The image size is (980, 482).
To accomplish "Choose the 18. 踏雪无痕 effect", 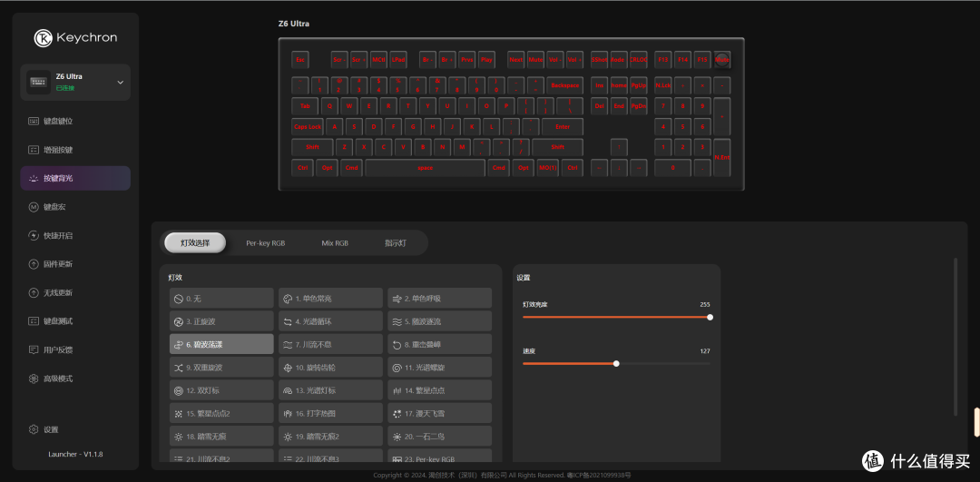I will [x=221, y=437].
